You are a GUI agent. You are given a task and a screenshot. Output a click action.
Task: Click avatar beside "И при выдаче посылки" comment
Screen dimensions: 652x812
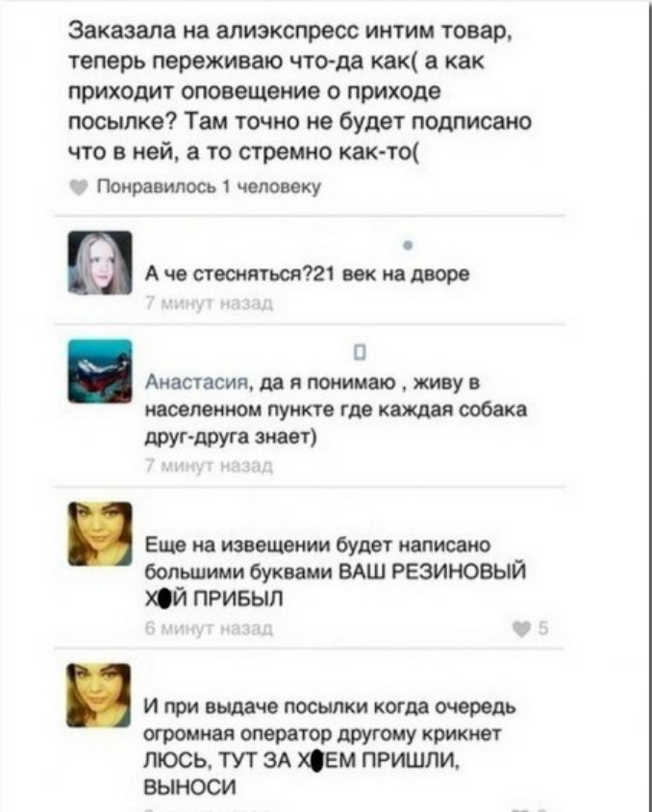click(99, 695)
